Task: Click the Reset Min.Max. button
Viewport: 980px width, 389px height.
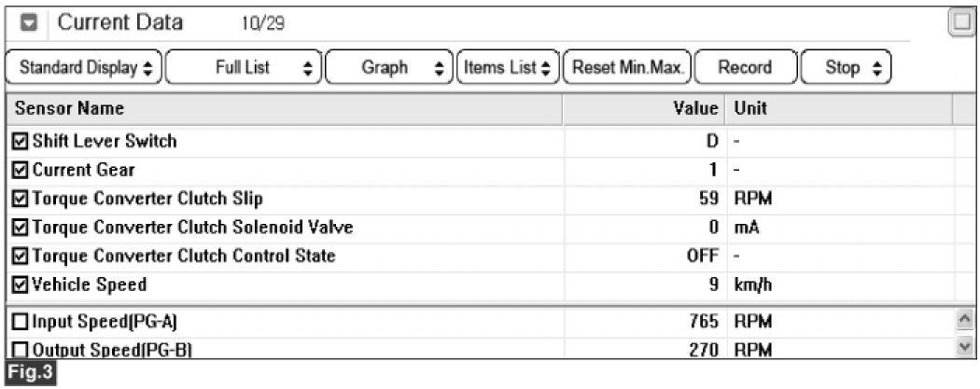Action: 627,67
